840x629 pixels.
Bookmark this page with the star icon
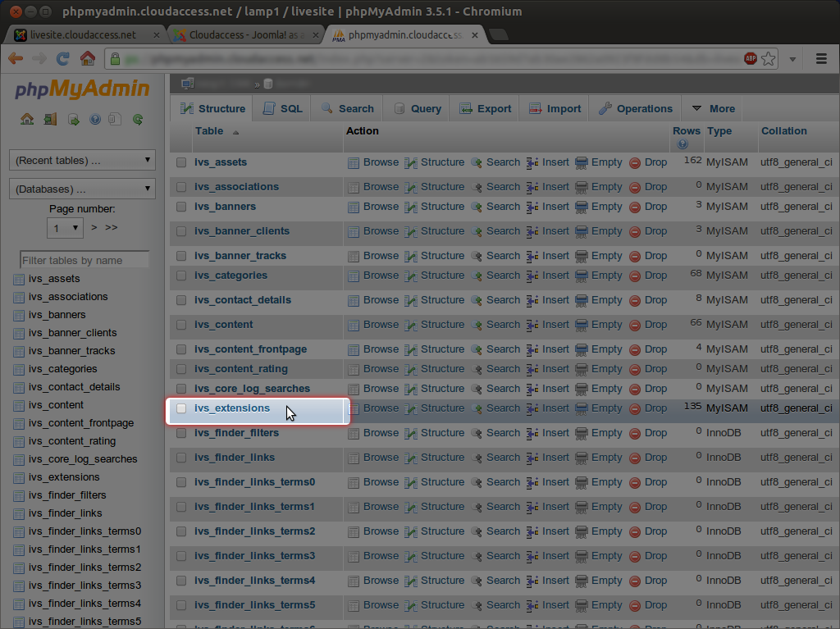pyautogui.click(x=769, y=58)
